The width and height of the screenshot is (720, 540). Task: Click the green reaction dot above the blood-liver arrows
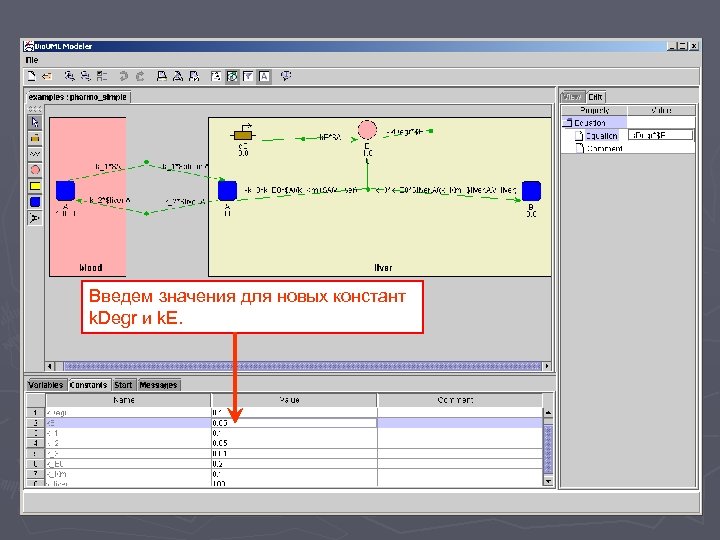(146, 162)
